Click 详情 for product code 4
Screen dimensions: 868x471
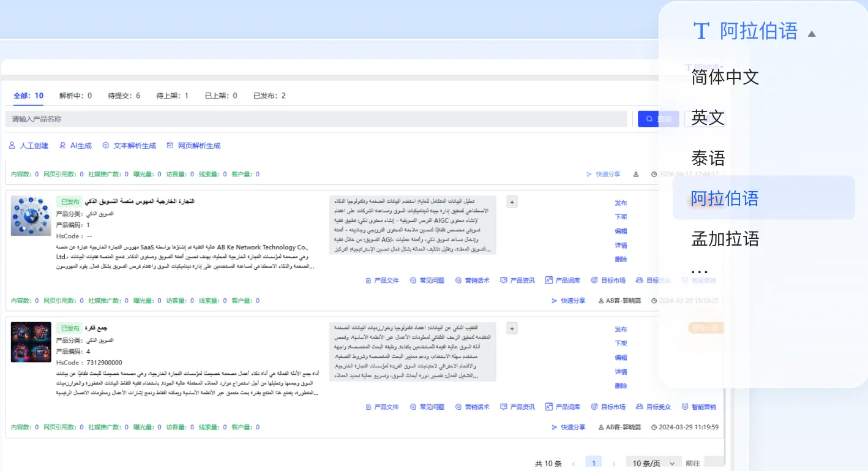pyautogui.click(x=621, y=372)
